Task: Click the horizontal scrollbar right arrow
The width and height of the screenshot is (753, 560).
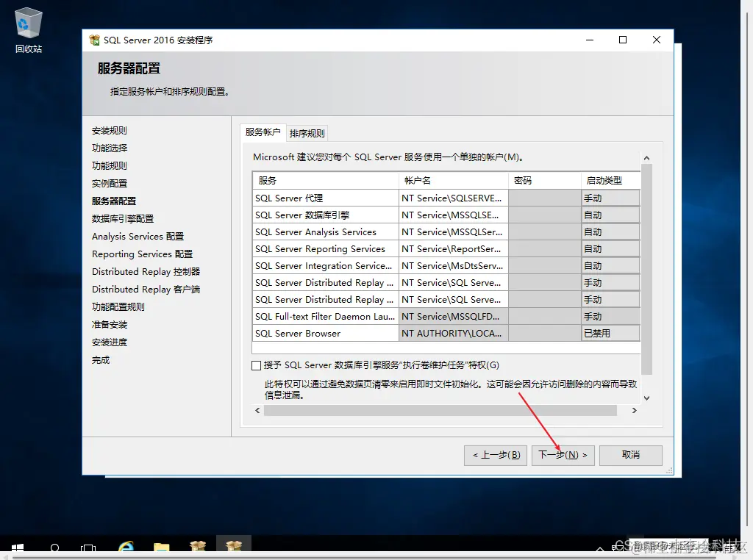Action: point(635,410)
